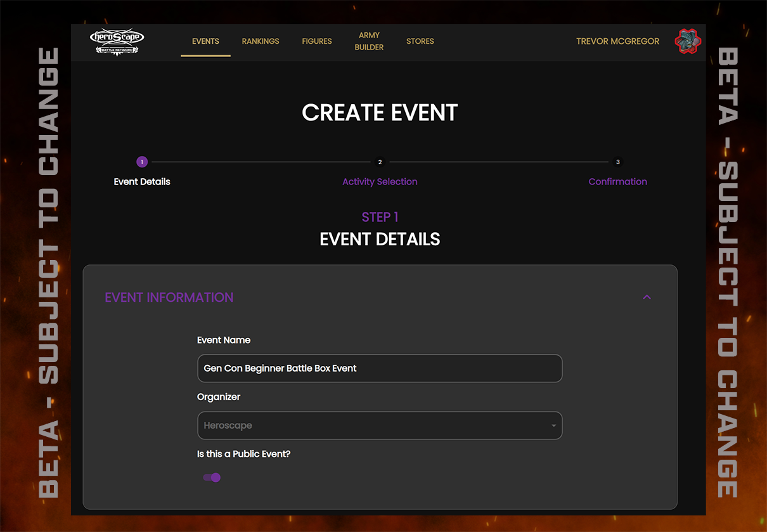Screen dimensions: 767x532
Task: Collapse the Event Information section chevron
Action: coord(647,297)
